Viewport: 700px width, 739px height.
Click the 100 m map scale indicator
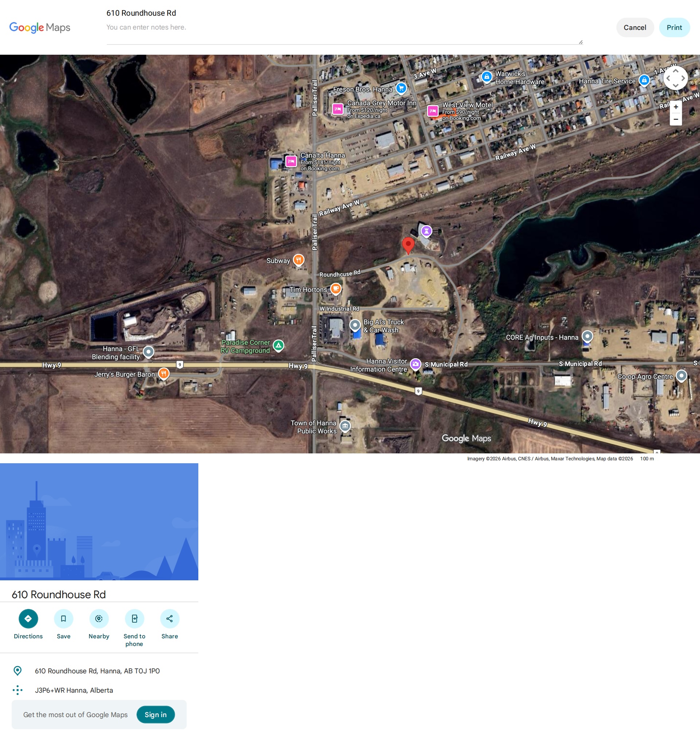[647, 459]
